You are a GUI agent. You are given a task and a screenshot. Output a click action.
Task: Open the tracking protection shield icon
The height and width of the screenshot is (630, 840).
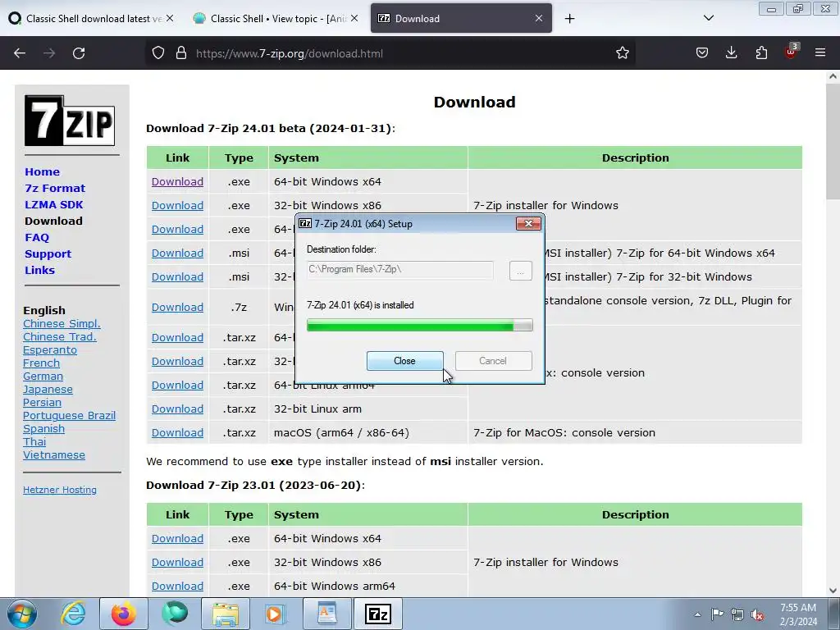pos(158,53)
